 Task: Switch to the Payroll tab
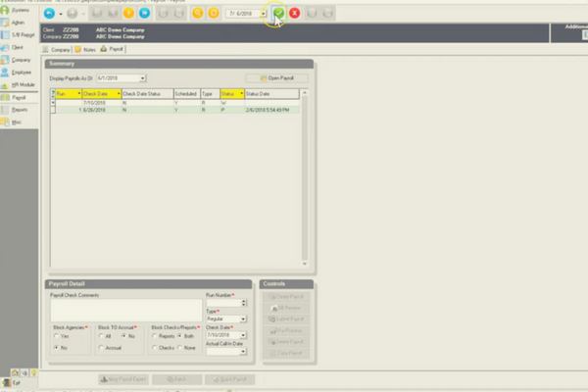point(112,49)
